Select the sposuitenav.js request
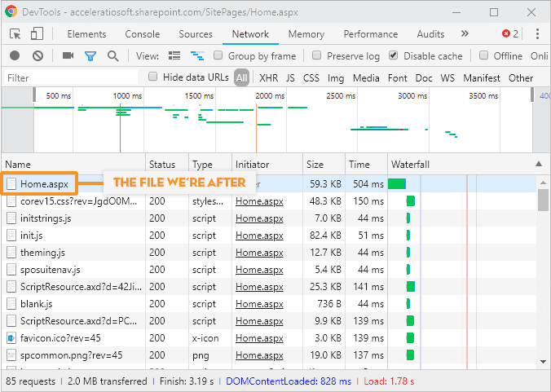This screenshot has width=551, height=392. point(51,270)
